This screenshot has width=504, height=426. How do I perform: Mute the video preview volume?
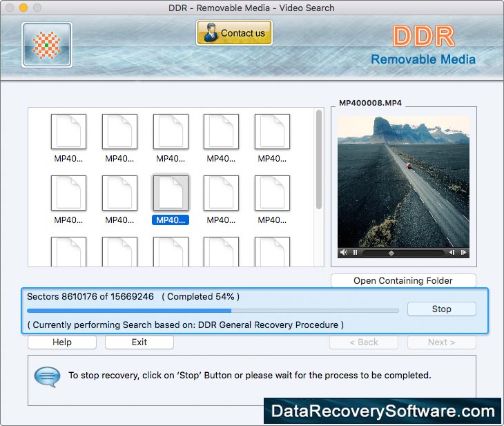click(344, 253)
